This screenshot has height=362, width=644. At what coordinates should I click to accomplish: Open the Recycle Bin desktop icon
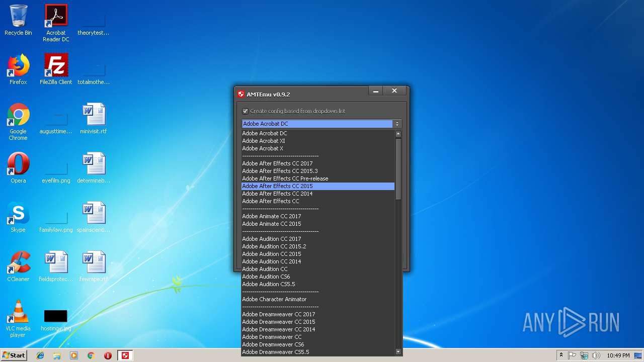click(x=18, y=20)
